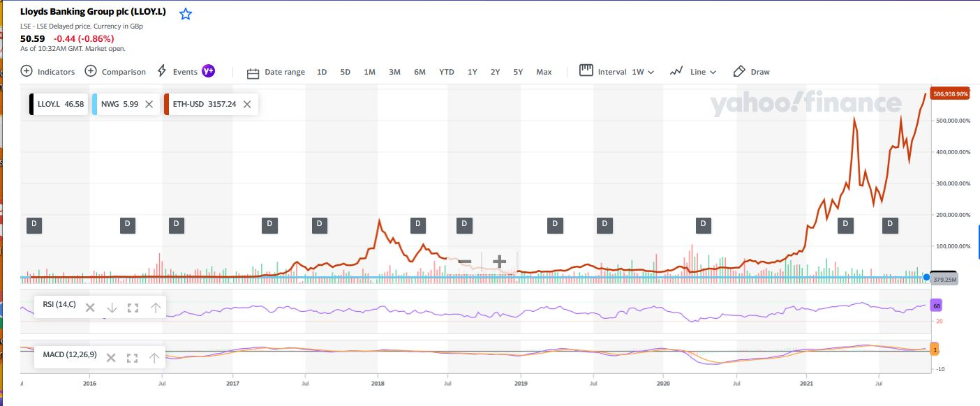Activate the Draw tool

(x=752, y=71)
